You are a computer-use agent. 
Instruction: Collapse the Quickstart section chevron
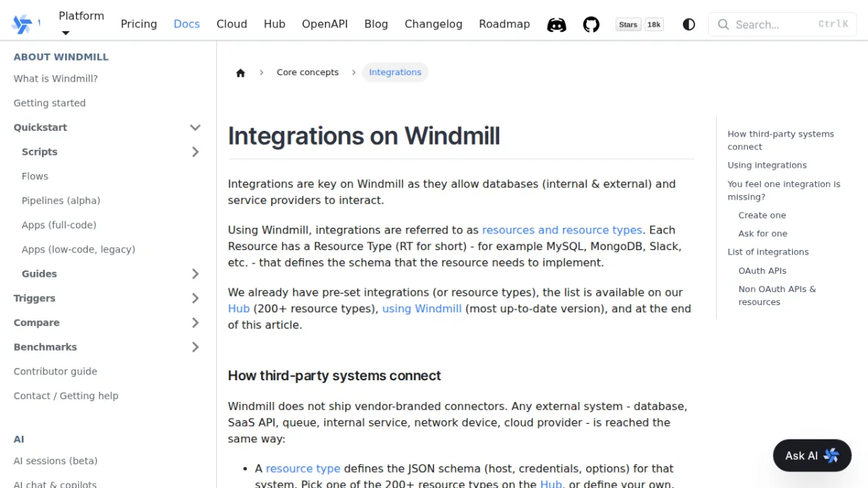pyautogui.click(x=195, y=127)
